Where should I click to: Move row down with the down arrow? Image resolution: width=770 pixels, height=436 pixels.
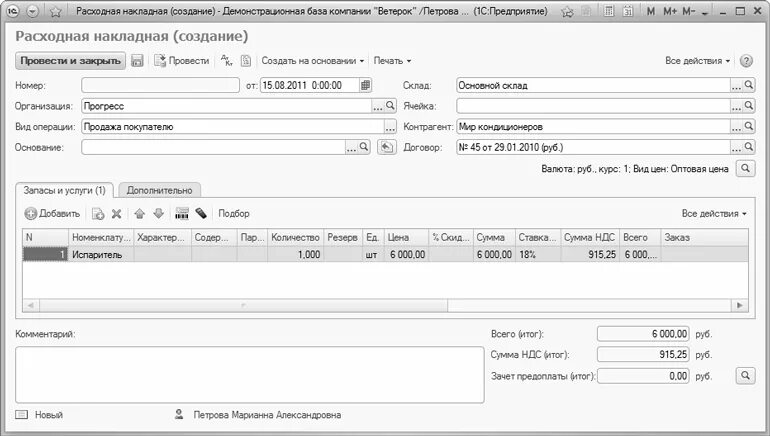tap(158, 214)
